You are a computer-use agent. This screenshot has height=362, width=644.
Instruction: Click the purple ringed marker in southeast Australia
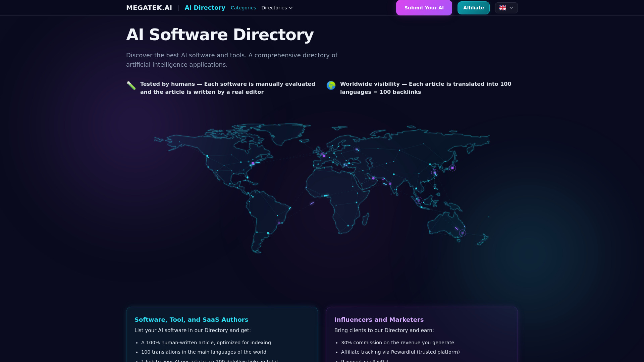[463, 233]
